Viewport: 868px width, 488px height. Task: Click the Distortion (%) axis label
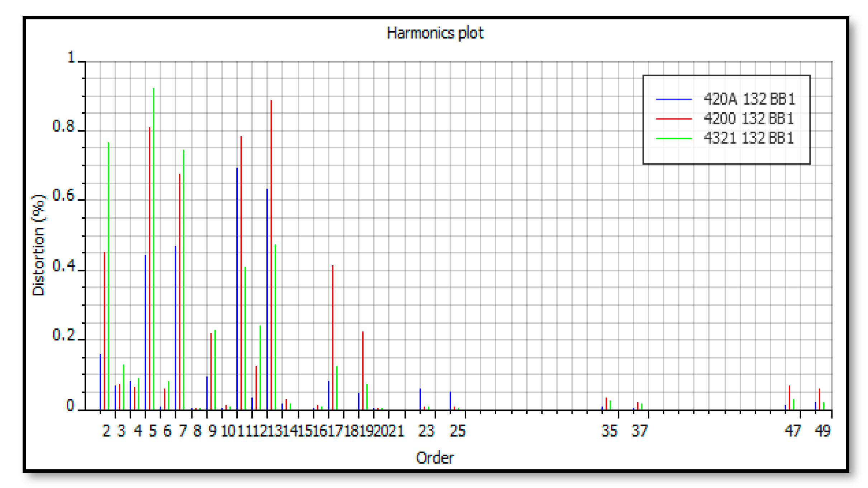[x=38, y=245]
